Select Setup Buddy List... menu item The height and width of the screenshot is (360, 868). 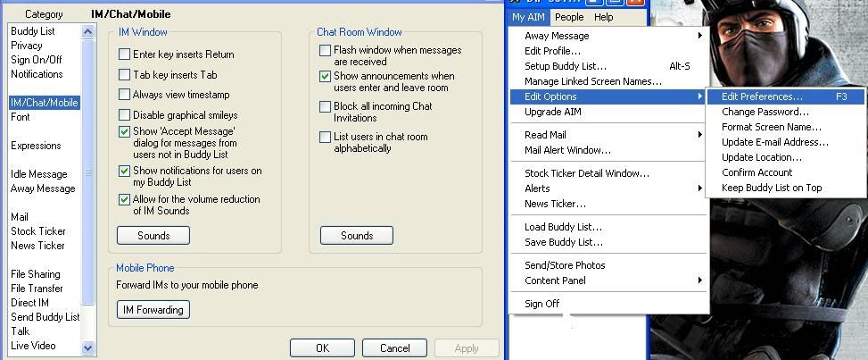tap(609, 66)
